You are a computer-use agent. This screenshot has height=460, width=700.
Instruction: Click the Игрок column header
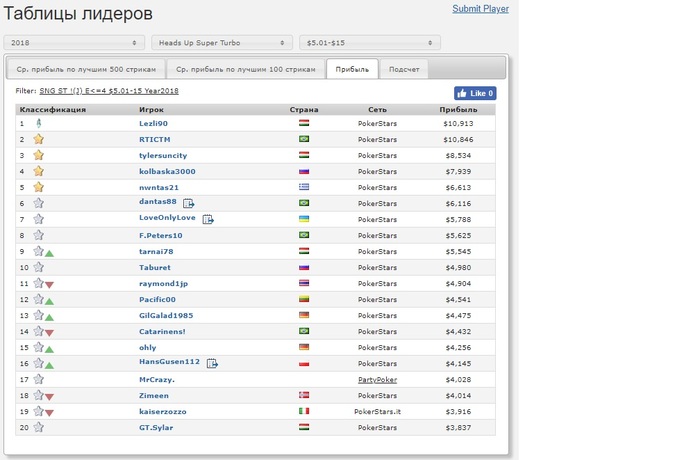pyautogui.click(x=151, y=109)
